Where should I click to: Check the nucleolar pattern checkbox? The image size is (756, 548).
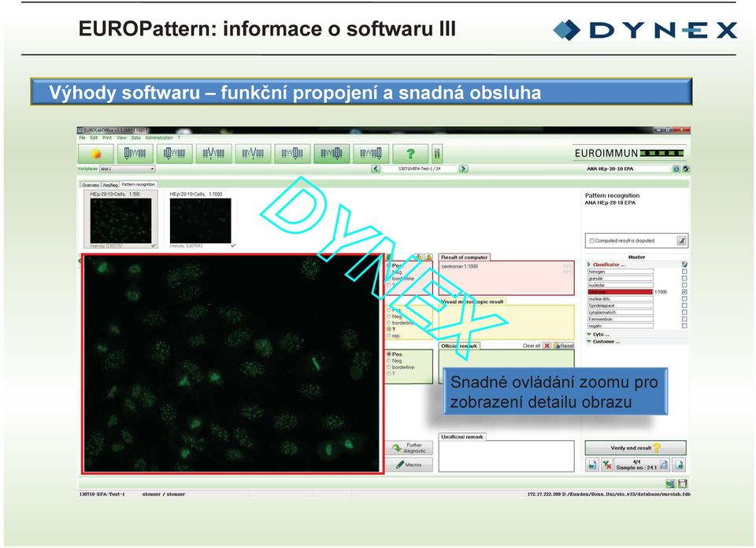click(684, 285)
